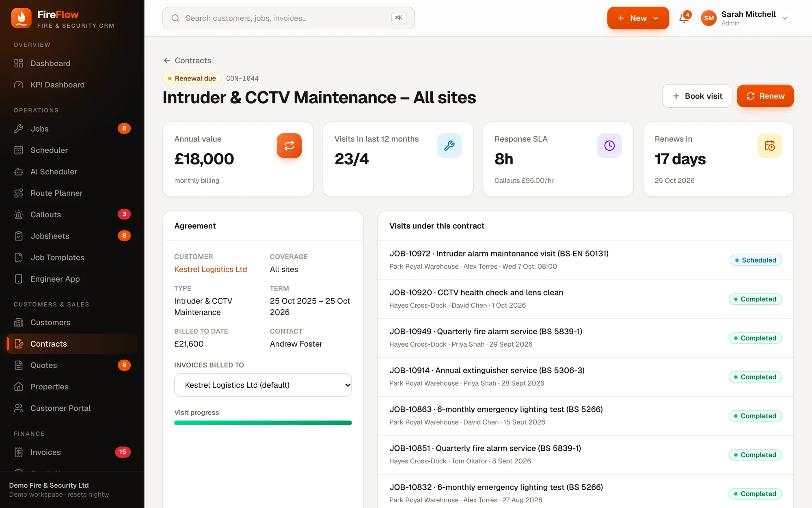Click the Callouts siren icon
This screenshot has height=508, width=812.
[19, 215]
